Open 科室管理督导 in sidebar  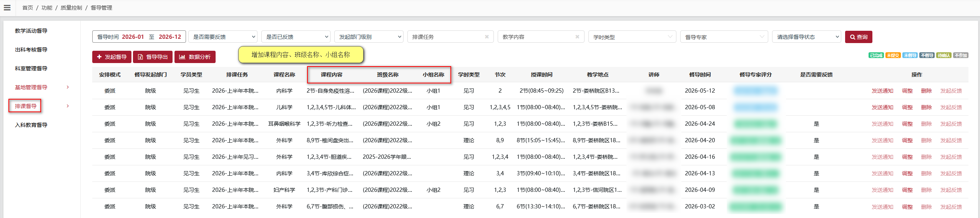[31, 68]
